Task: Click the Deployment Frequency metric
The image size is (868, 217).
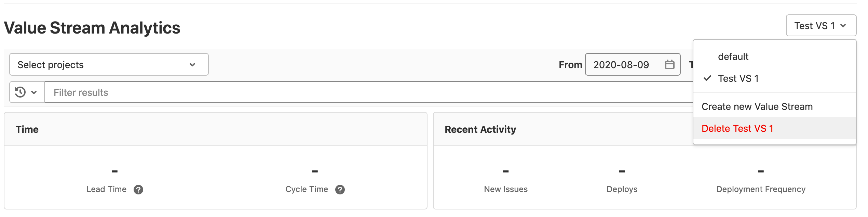Action: coord(761,189)
